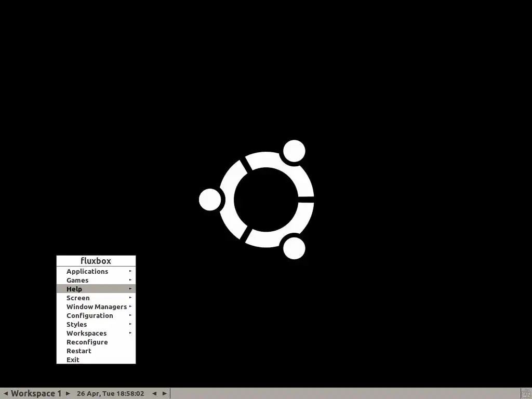Open the system tray icon at toolbar end

click(526, 394)
